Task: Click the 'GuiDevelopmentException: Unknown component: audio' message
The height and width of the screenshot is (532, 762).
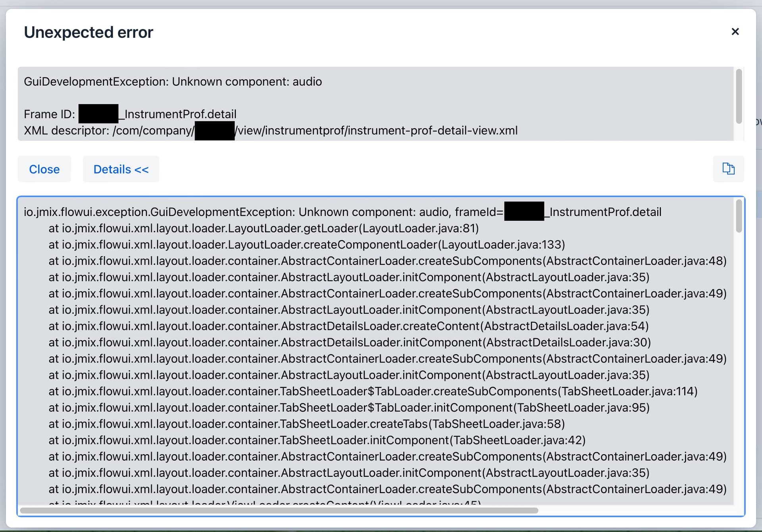Action: 173,82
